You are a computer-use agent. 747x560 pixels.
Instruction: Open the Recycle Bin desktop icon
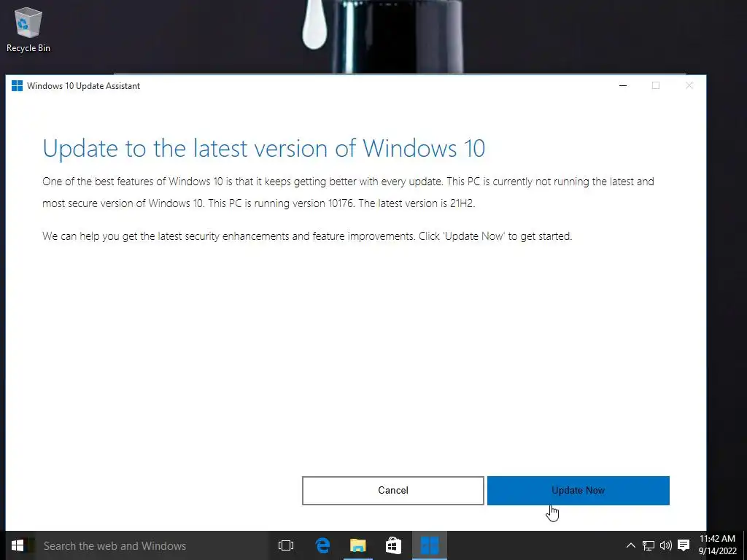point(28,30)
